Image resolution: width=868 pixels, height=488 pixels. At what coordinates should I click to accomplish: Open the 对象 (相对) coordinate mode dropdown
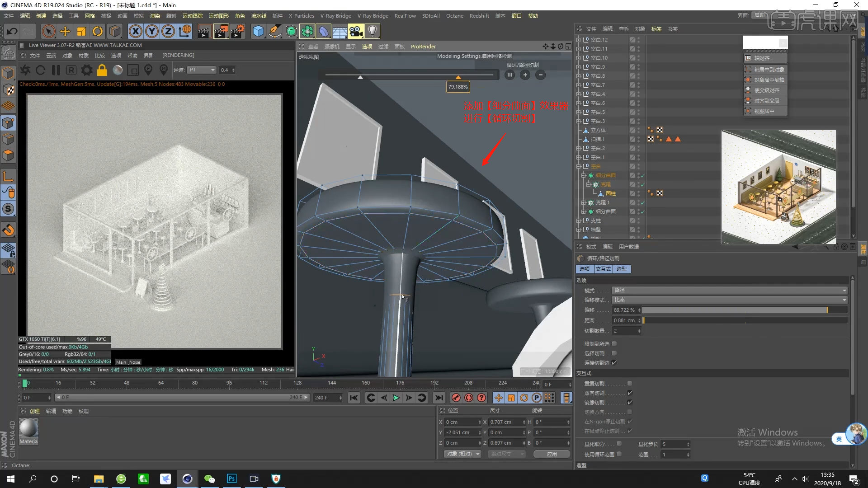tap(462, 454)
